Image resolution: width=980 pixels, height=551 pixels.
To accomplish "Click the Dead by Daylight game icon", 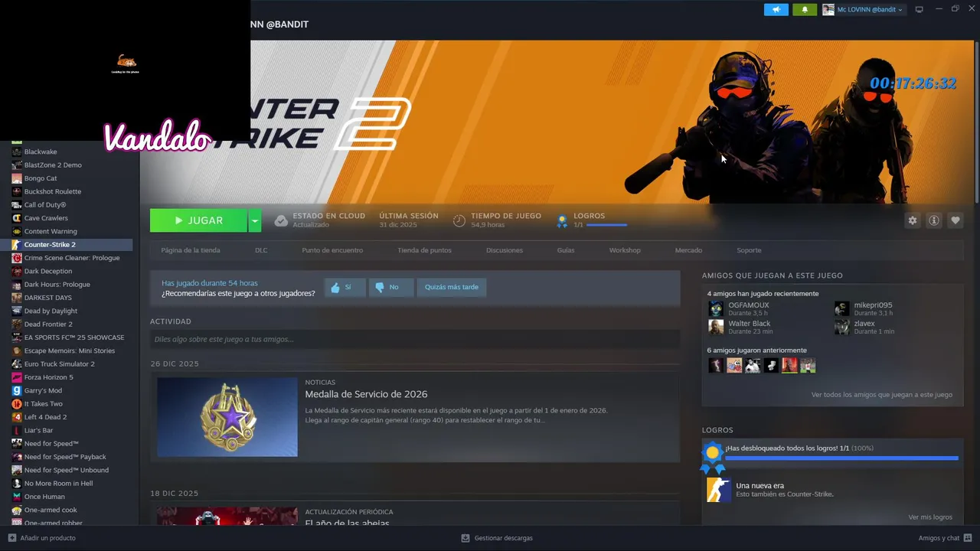I will [17, 311].
